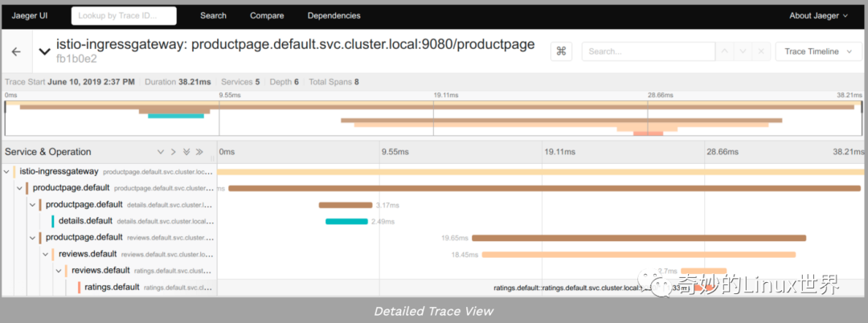Screen dimensions: 868x323
Task: Collapse all spans double-right icon
Action: coord(199,152)
